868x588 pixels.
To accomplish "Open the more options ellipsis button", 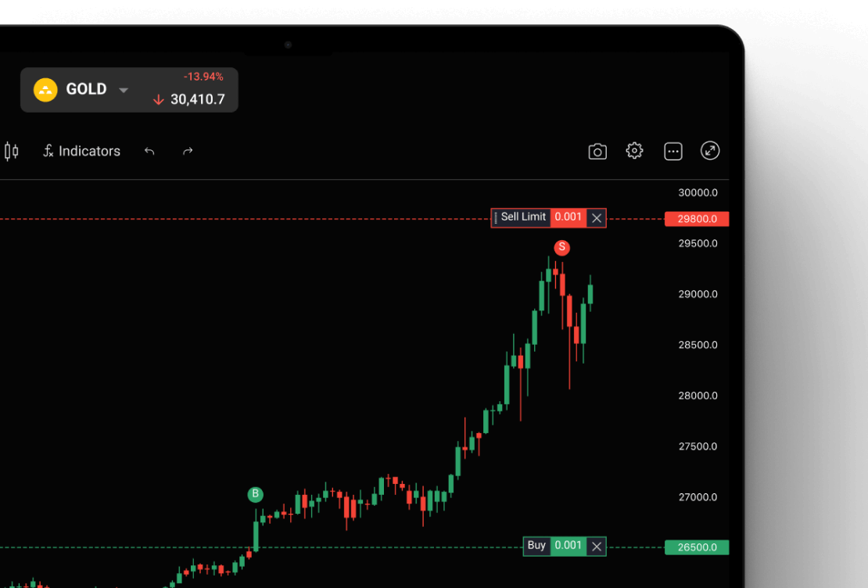I will (673, 151).
